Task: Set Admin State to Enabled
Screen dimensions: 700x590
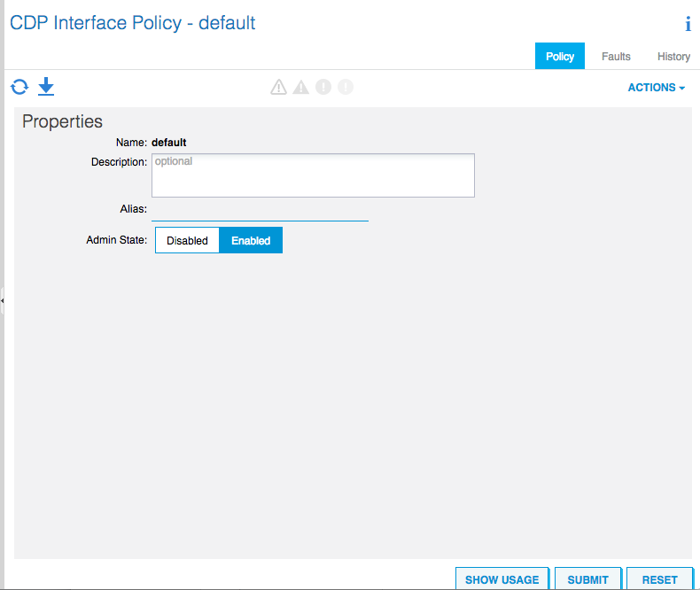Action: click(x=251, y=241)
